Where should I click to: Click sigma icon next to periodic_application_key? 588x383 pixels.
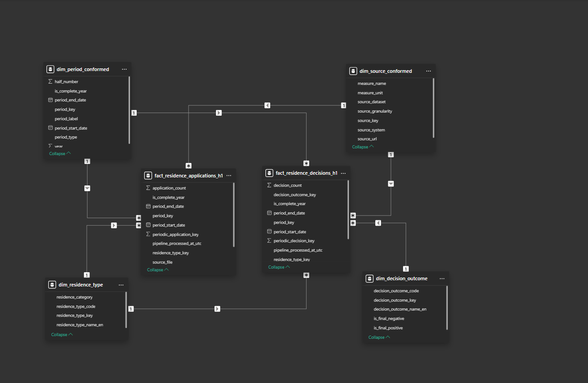(x=148, y=234)
